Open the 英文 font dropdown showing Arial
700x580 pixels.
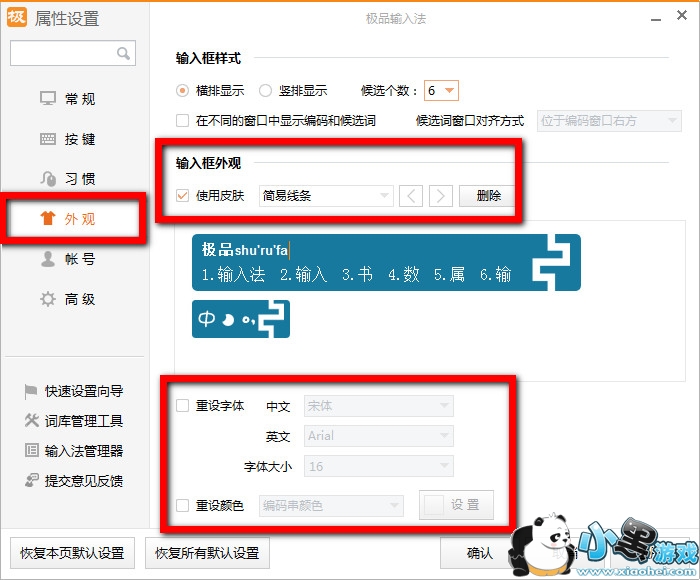pos(379,436)
